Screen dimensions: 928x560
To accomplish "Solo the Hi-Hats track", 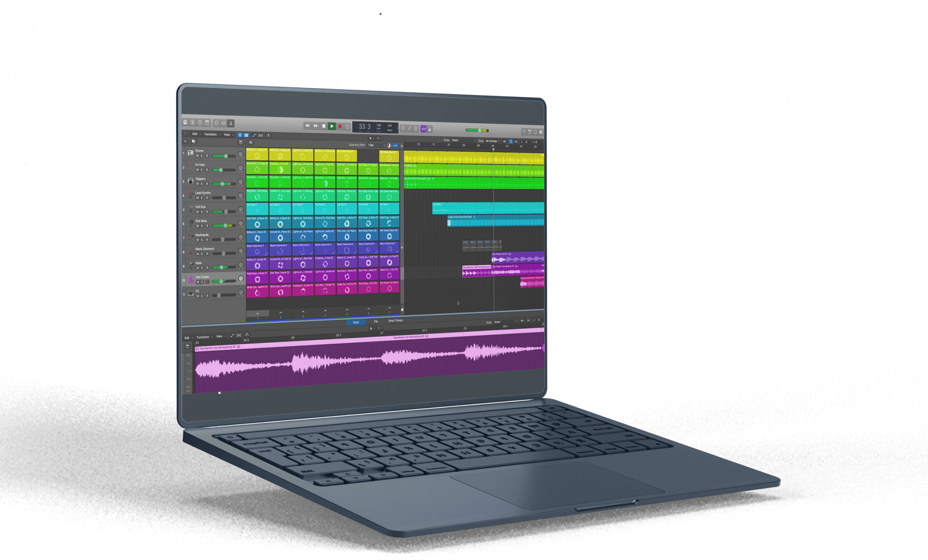I will pyautogui.click(x=202, y=170).
